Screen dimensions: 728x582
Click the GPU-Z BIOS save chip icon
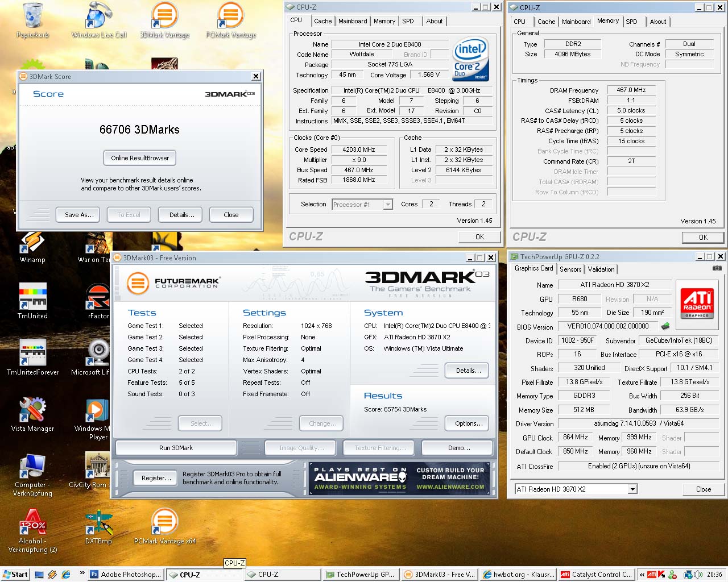pyautogui.click(x=665, y=326)
